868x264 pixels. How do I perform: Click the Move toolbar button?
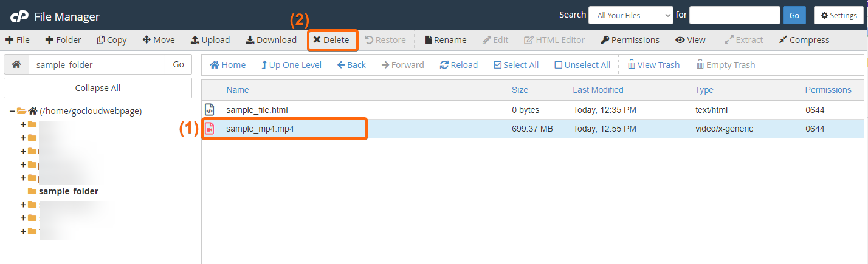pyautogui.click(x=159, y=40)
